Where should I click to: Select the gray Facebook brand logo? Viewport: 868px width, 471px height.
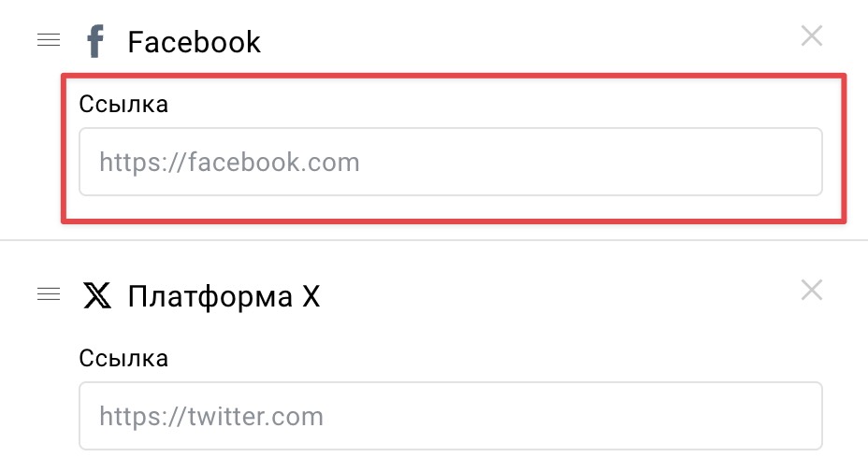(95, 41)
